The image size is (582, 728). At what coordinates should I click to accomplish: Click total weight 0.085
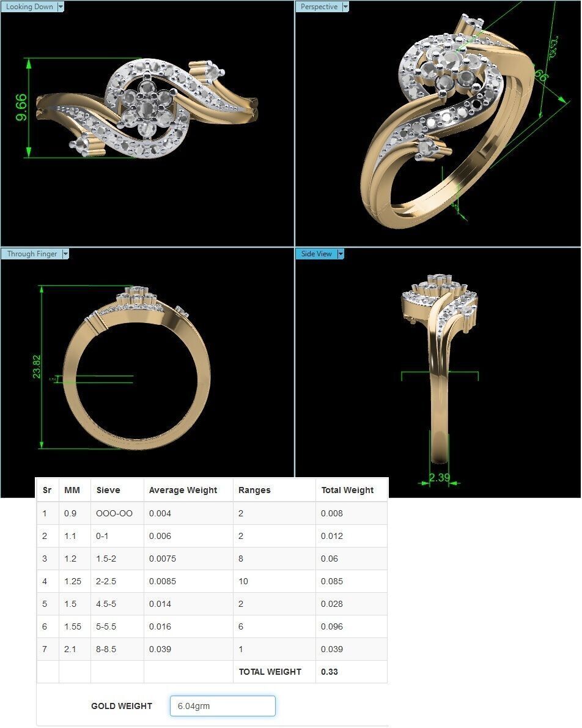tap(332, 581)
